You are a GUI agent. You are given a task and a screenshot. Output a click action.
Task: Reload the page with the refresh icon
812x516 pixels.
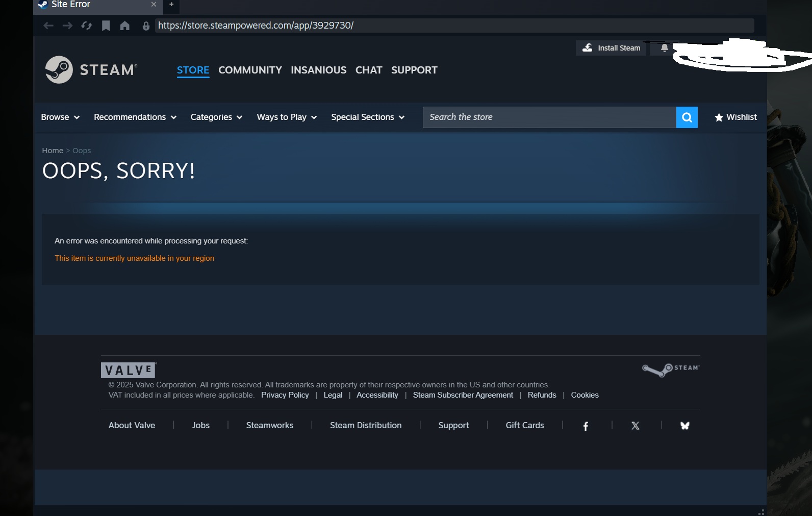click(86, 26)
